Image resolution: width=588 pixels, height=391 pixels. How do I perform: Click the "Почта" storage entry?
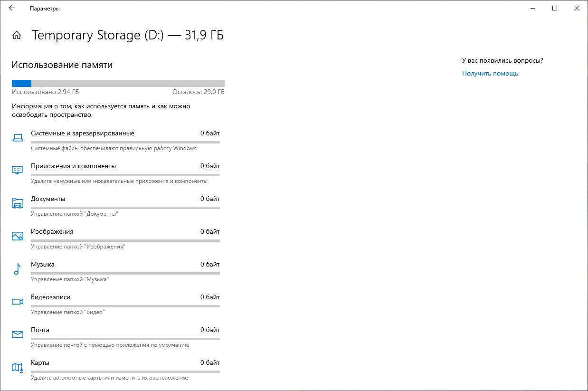(40, 330)
